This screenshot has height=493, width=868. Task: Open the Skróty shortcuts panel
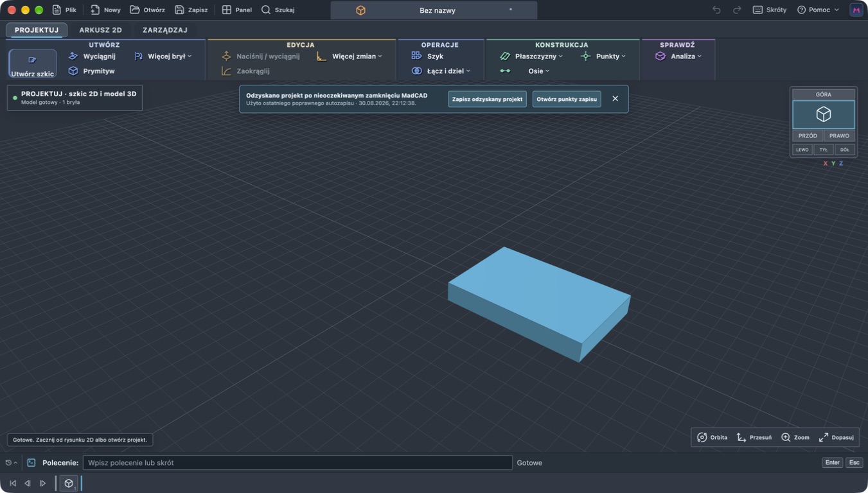pyautogui.click(x=770, y=10)
